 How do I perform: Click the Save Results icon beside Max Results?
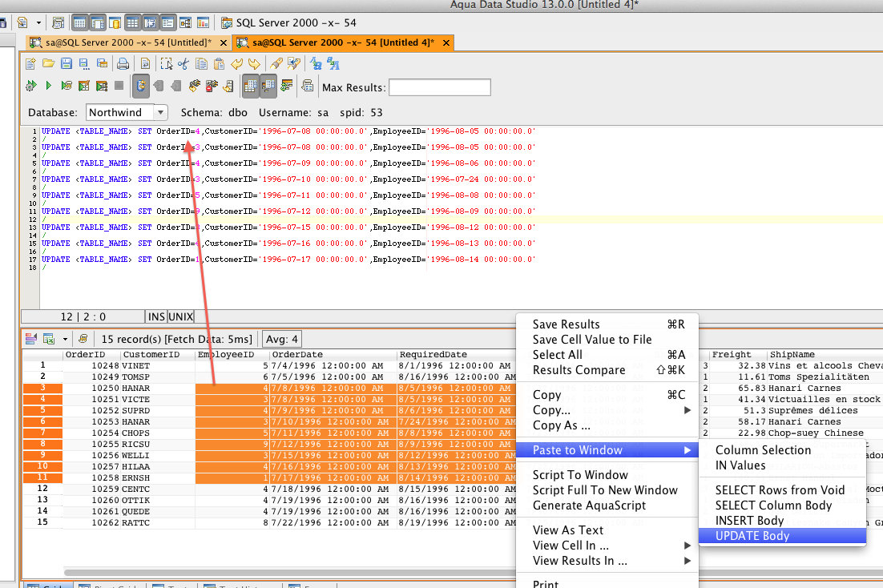(308, 86)
